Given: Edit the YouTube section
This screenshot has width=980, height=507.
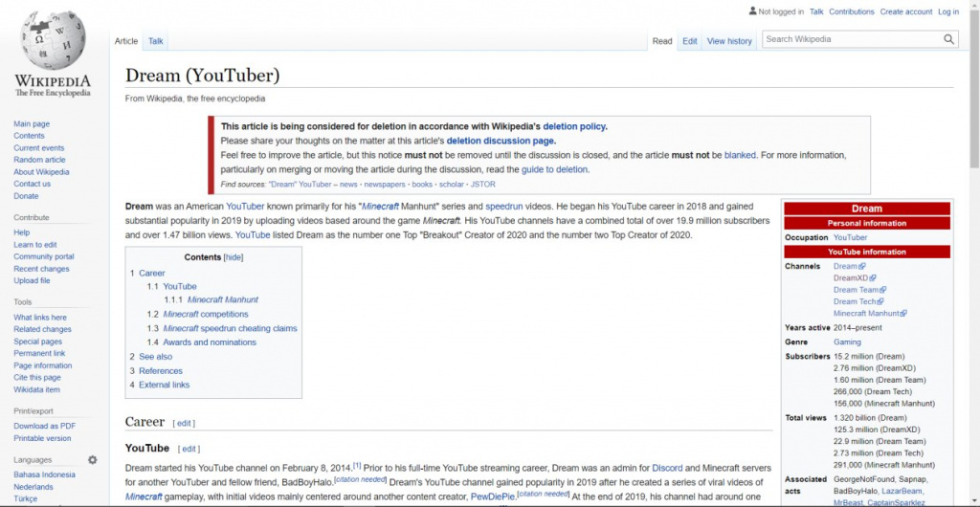Looking at the screenshot, I should pos(189,449).
